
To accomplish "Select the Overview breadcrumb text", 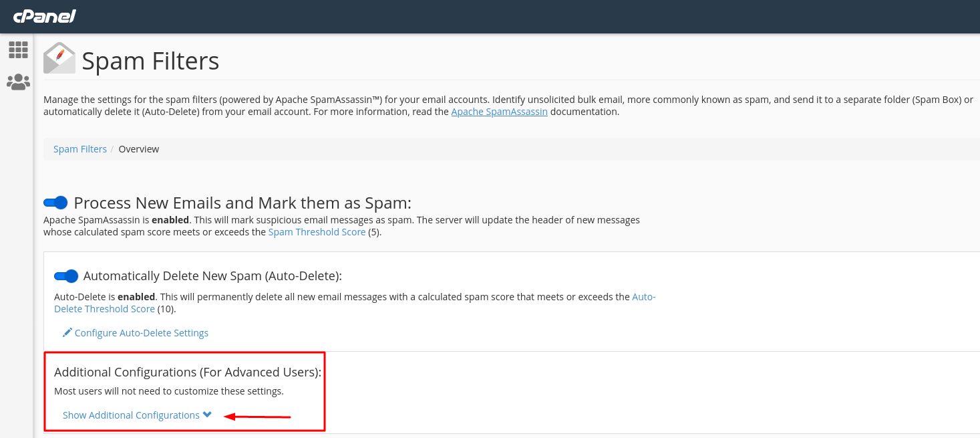I will [x=139, y=149].
